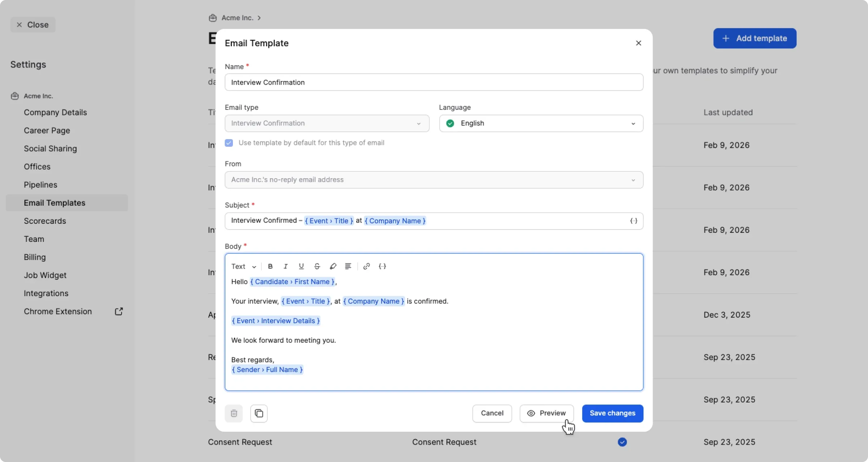Open Job Widget settings

point(45,275)
